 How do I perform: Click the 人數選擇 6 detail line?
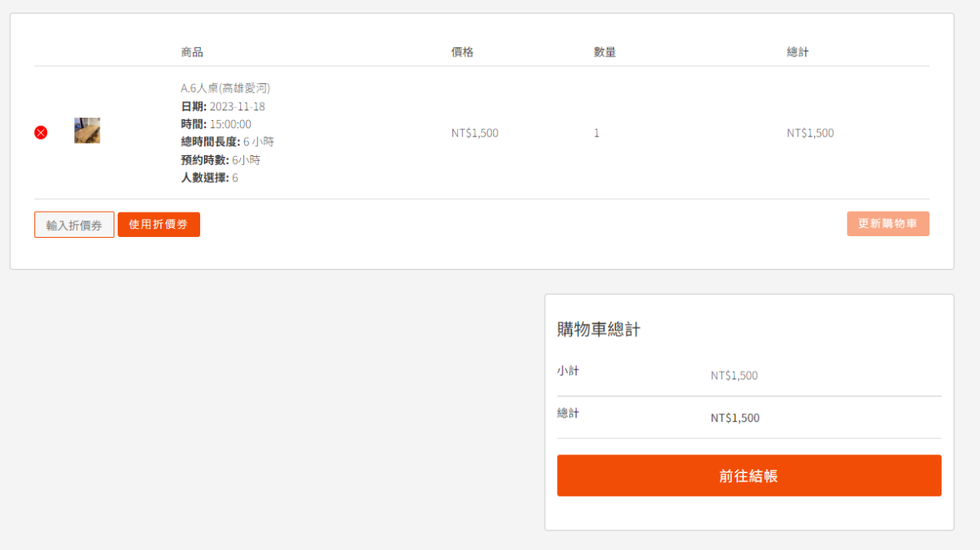(x=209, y=178)
